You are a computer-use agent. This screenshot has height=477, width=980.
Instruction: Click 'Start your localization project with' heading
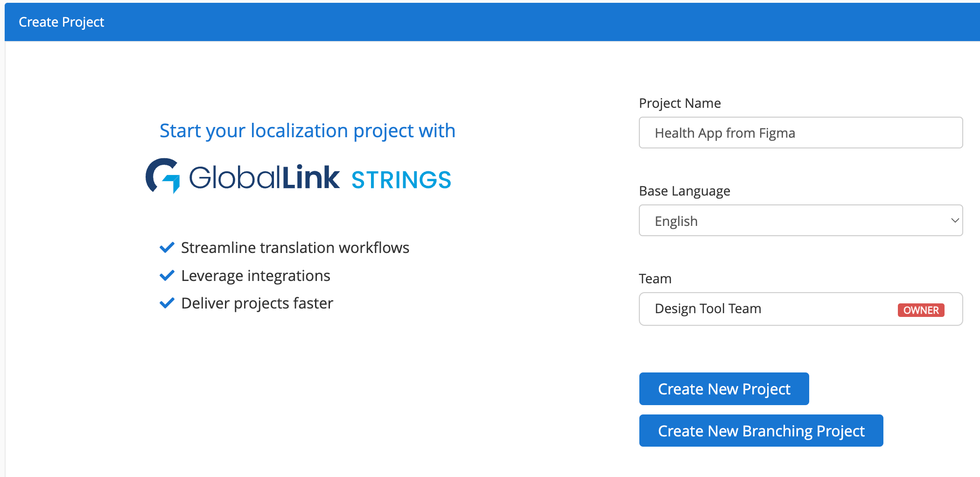click(307, 131)
